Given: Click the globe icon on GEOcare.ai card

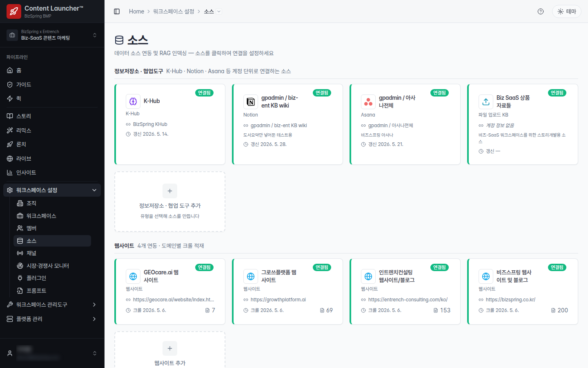Looking at the screenshot, I should tap(133, 276).
